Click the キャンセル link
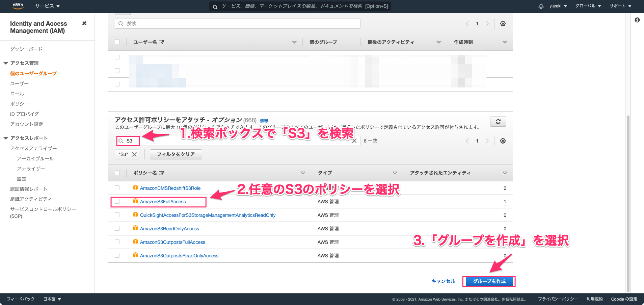644x305 pixels. 443,281
